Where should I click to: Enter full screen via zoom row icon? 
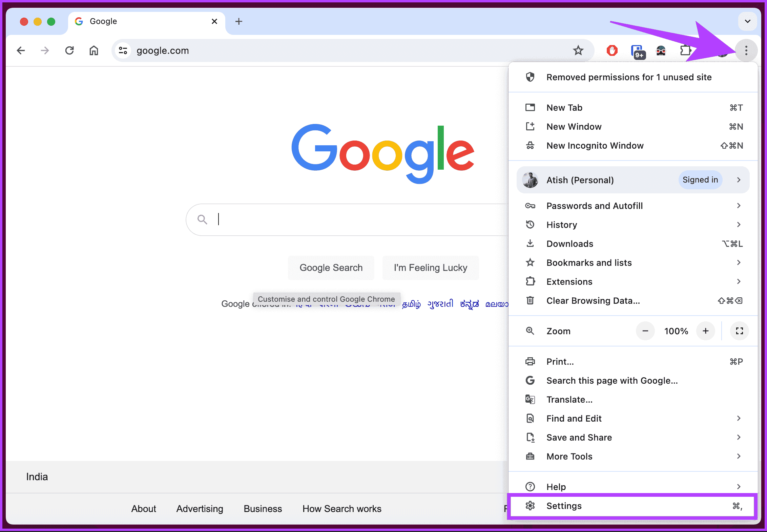[x=740, y=331]
